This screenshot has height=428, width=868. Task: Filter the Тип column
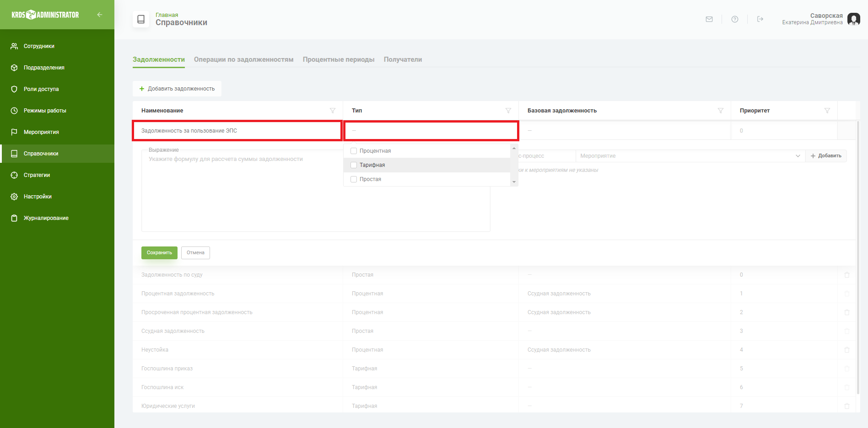(x=508, y=111)
